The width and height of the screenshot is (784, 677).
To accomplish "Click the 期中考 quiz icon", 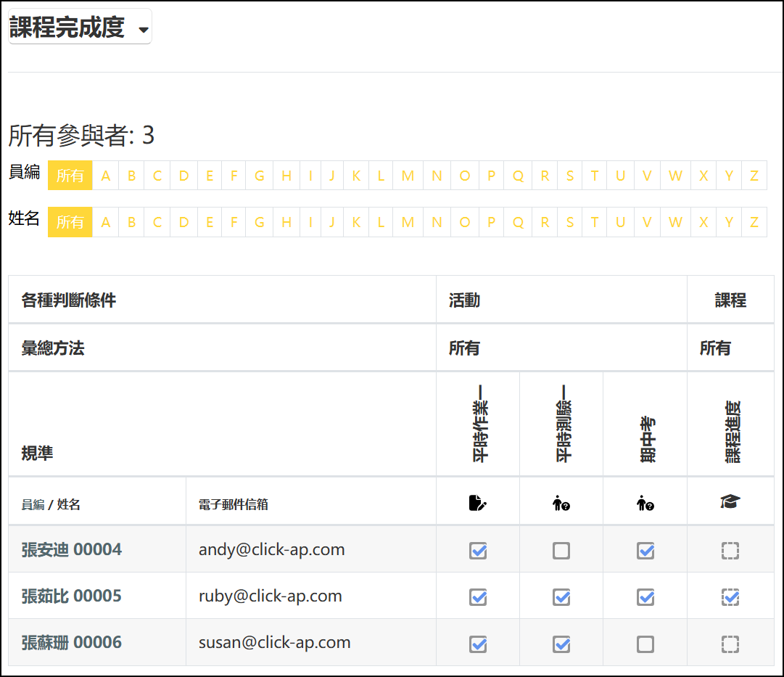I will coord(645,503).
